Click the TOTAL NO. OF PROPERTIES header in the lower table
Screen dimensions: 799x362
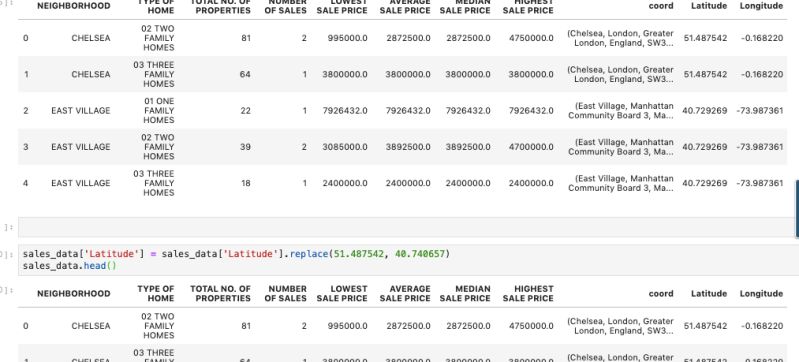pos(220,294)
